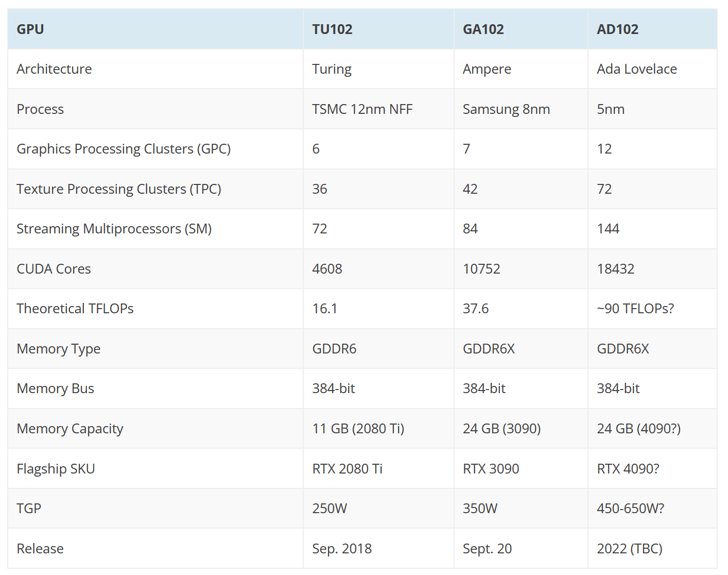Click the TU102 column header

pos(332,29)
